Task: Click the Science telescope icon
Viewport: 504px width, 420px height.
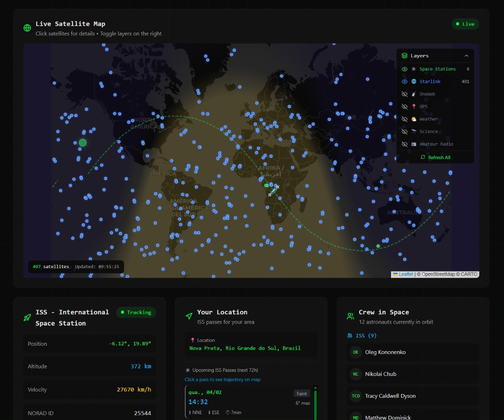Action: coord(413,131)
